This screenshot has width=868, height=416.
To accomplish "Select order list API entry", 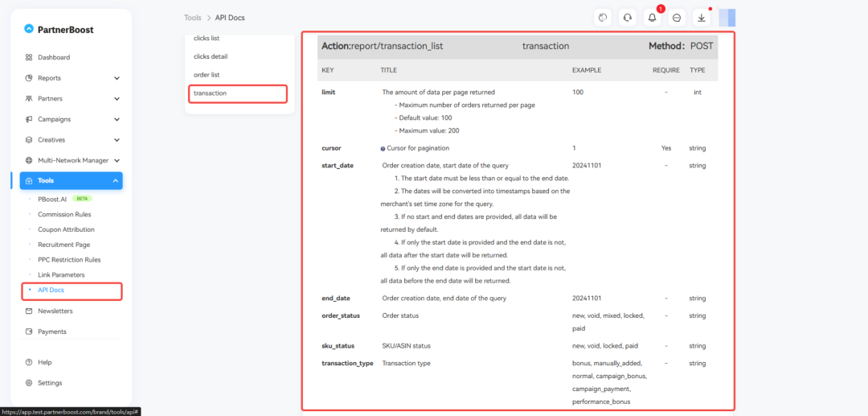I will (207, 75).
